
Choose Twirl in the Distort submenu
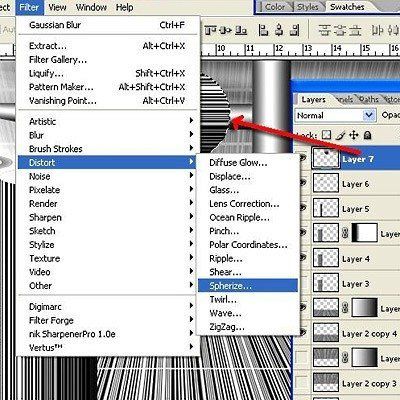[248, 299]
